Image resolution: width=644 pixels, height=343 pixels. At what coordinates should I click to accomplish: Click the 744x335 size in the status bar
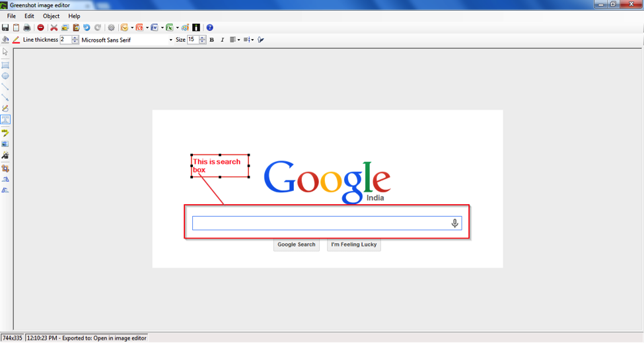pos(12,338)
